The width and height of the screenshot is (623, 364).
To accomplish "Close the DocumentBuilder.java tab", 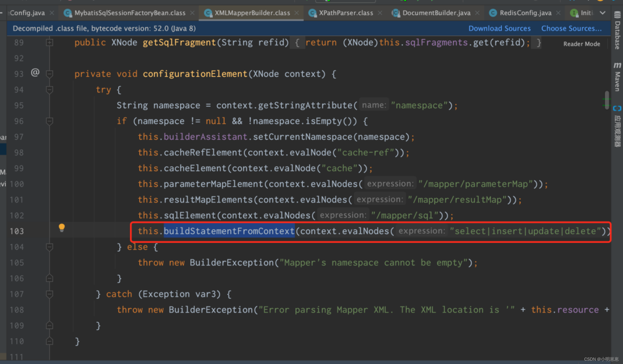I will tap(477, 13).
